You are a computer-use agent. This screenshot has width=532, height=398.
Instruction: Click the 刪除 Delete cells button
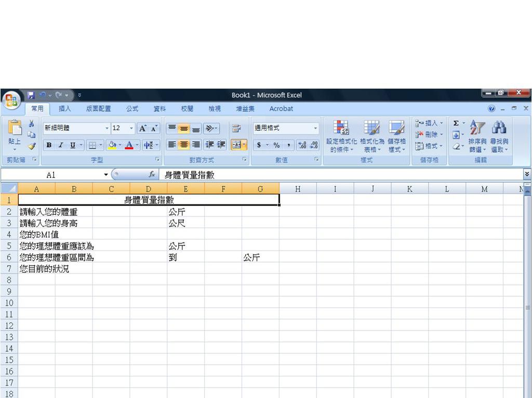429,134
